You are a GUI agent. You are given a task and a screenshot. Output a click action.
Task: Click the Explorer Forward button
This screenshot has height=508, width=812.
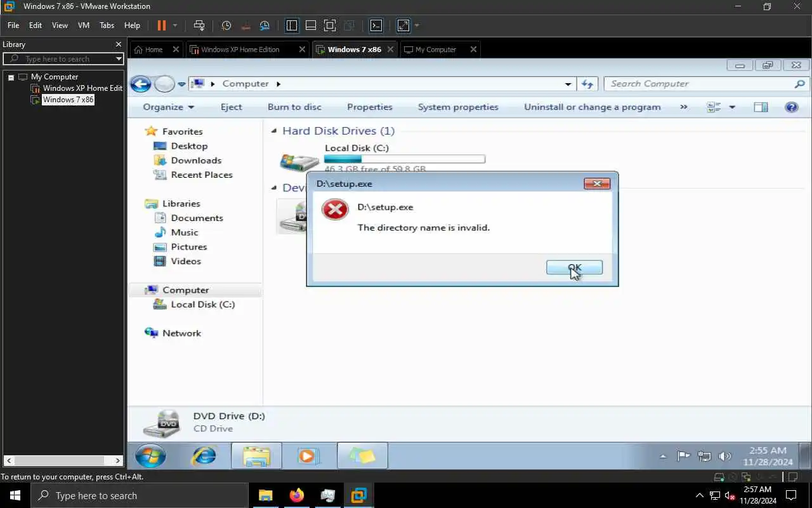(x=164, y=84)
